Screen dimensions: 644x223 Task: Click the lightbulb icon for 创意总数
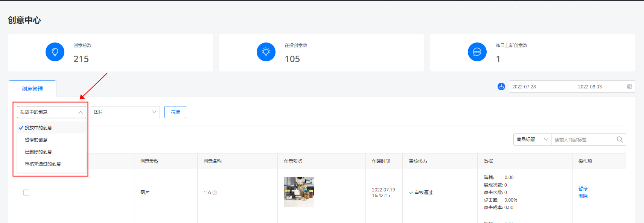point(55,52)
